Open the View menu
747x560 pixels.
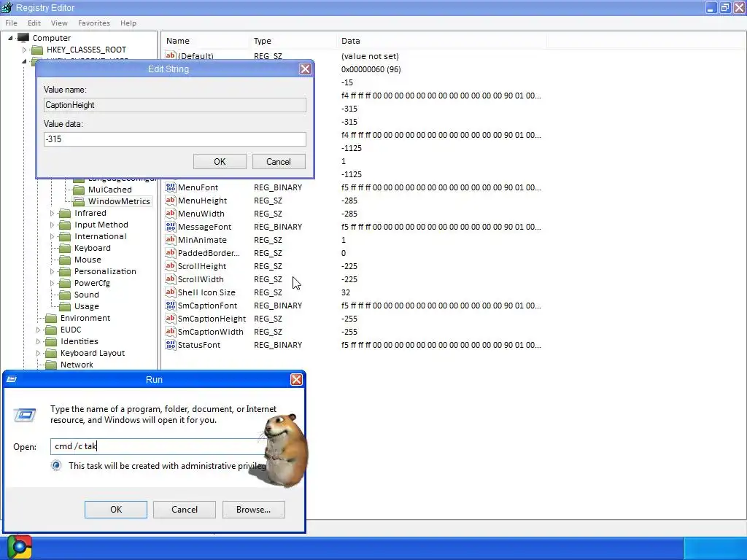pyautogui.click(x=59, y=23)
